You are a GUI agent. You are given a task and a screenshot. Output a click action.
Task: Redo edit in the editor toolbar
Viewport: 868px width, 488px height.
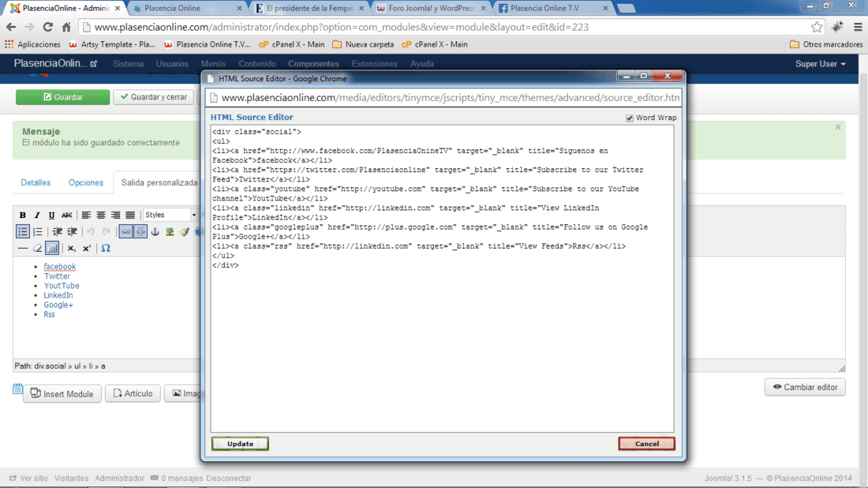107,231
